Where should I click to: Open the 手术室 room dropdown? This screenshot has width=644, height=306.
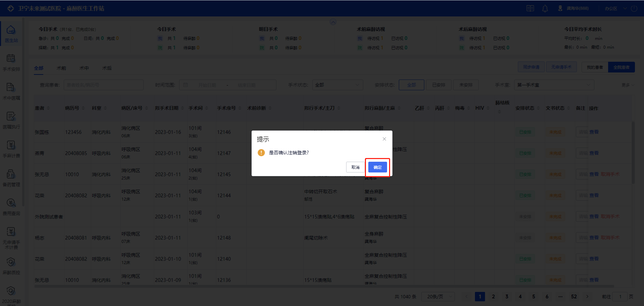[x=554, y=85]
